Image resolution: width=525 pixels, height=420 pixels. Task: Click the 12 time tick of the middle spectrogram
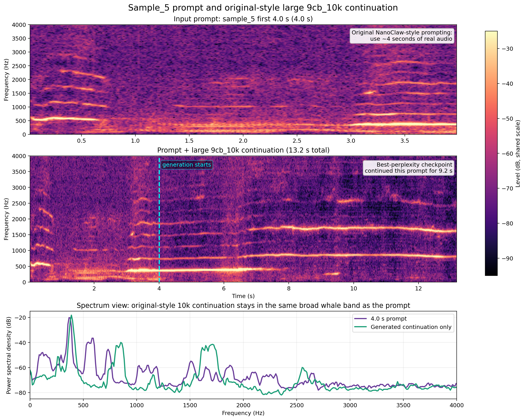pyautogui.click(x=418, y=288)
